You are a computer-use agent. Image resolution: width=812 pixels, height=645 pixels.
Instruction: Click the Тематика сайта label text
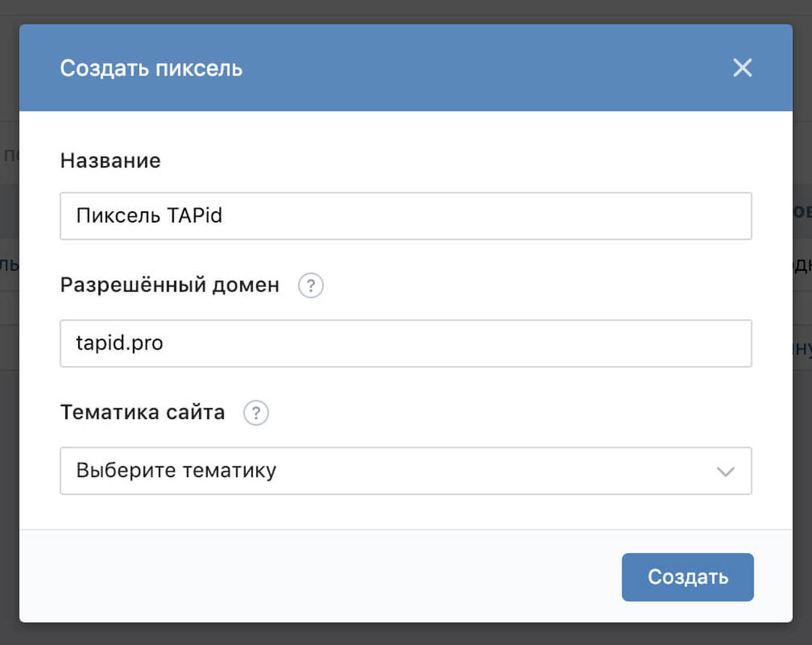(x=143, y=413)
